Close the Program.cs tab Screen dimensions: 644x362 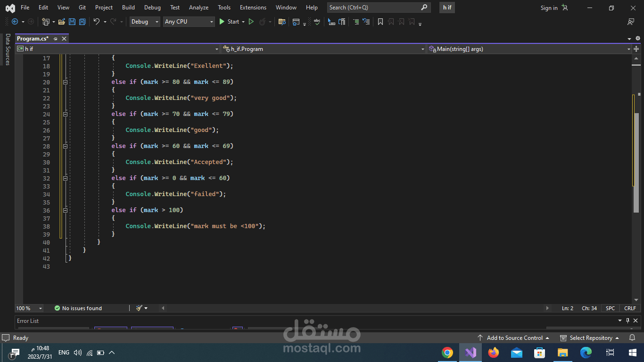point(64,39)
